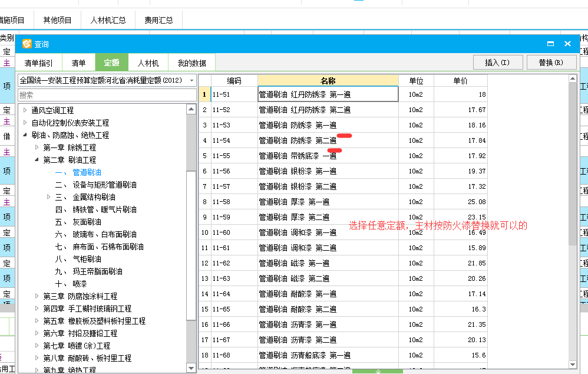Expand 第一章 除锈工程 node
This screenshot has width=588, height=374.
tap(37, 147)
